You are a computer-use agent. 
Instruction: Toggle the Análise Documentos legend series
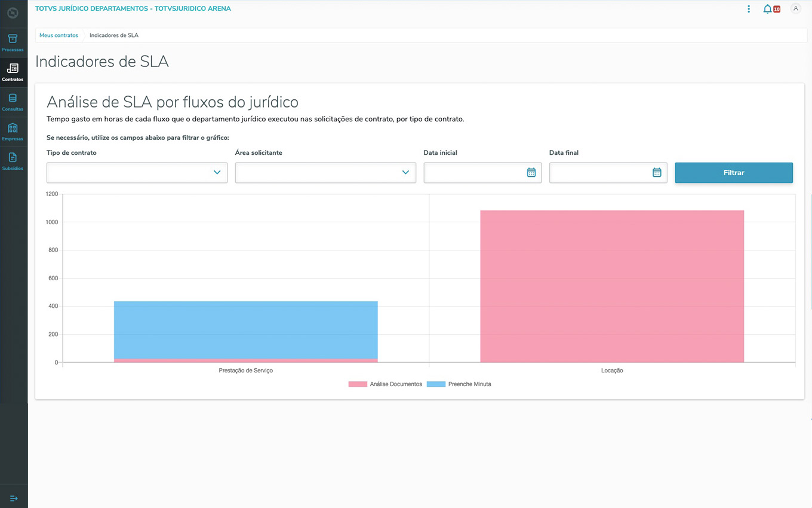coord(385,384)
